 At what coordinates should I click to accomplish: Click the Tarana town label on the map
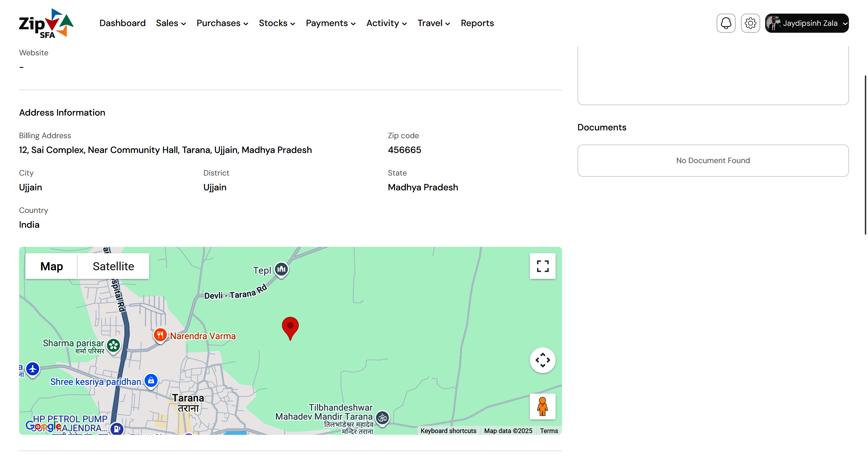[x=188, y=403]
